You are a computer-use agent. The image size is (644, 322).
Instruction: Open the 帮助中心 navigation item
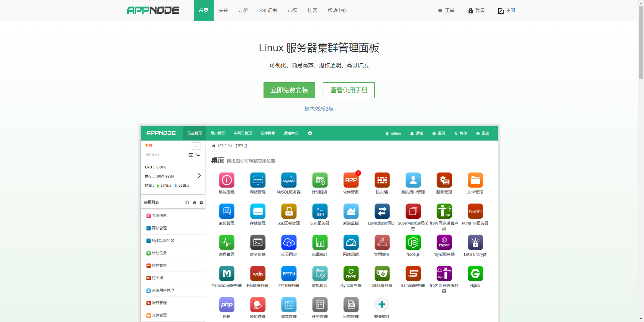(x=337, y=10)
